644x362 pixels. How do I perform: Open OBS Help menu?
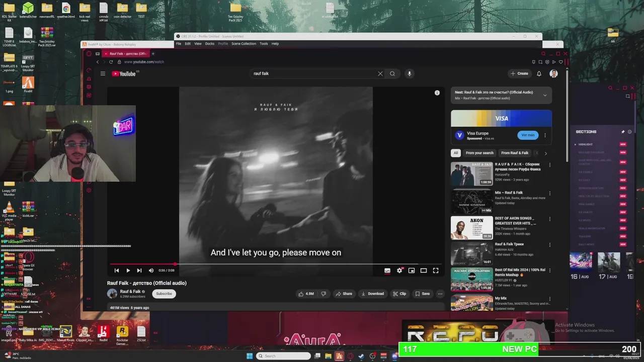pyautogui.click(x=275, y=44)
